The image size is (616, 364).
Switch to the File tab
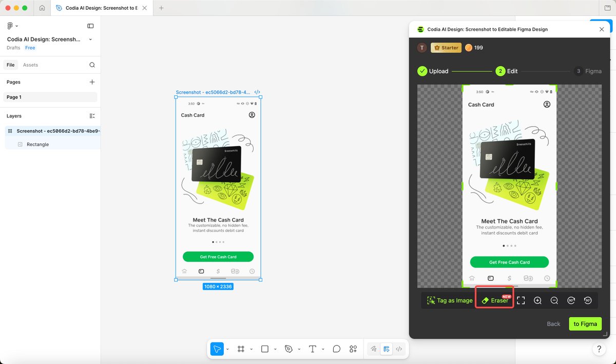click(x=10, y=65)
